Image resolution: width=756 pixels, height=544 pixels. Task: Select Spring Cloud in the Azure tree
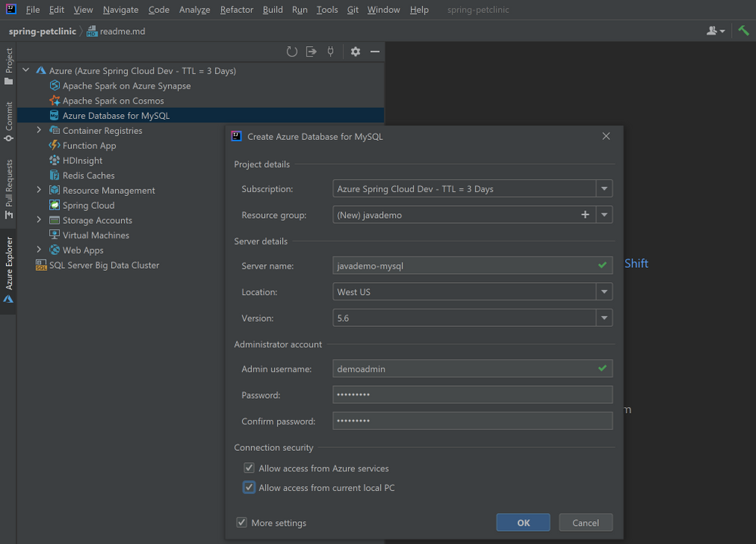89,205
